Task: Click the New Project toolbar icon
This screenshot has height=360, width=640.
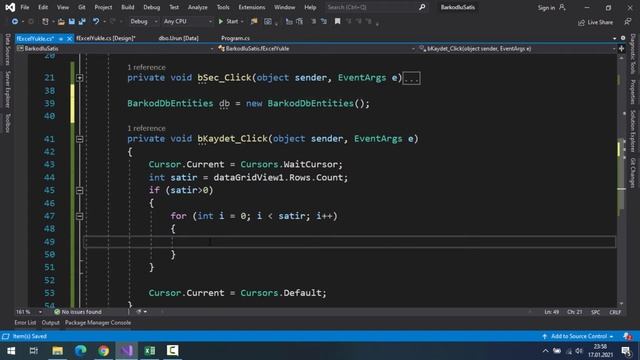Action: tap(45, 21)
